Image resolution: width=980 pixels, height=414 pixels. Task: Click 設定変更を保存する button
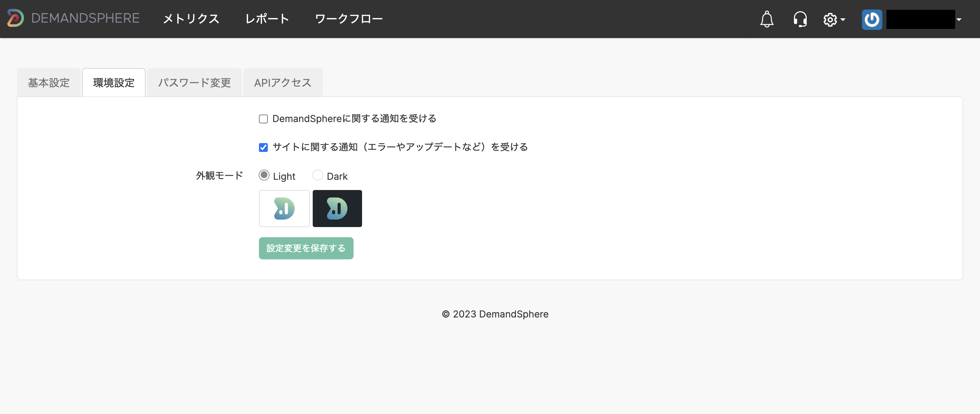coord(306,248)
